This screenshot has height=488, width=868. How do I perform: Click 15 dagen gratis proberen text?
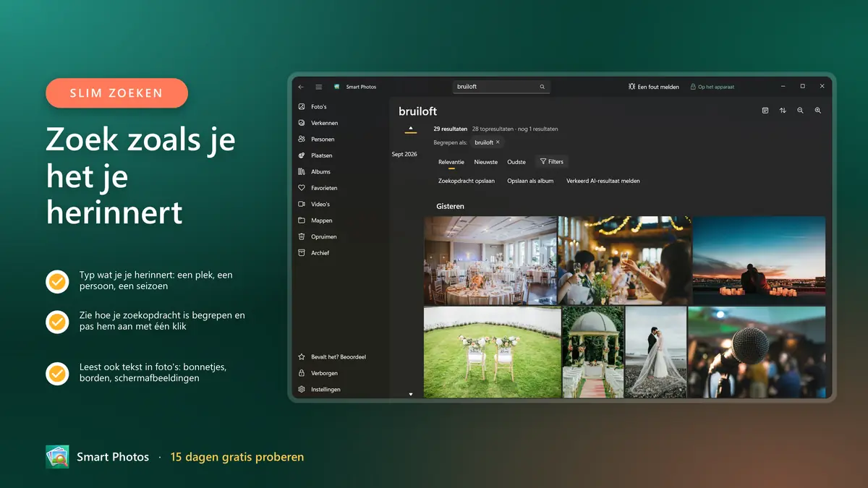click(237, 457)
